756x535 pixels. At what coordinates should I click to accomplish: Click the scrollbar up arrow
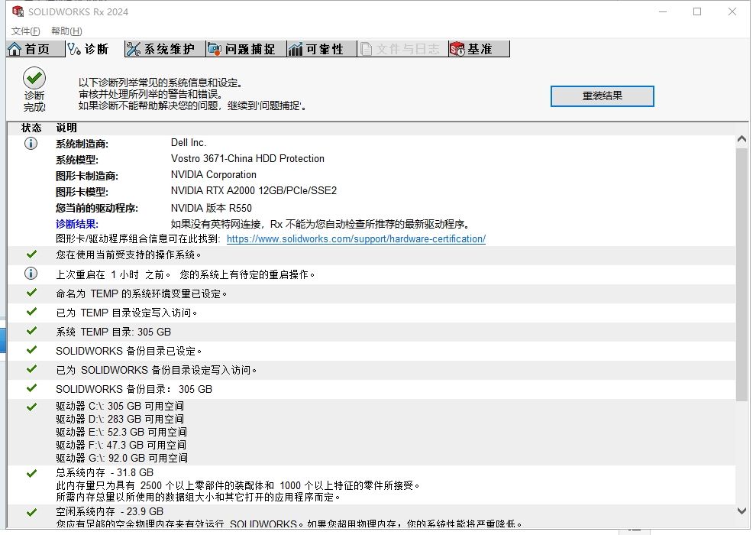(742, 139)
